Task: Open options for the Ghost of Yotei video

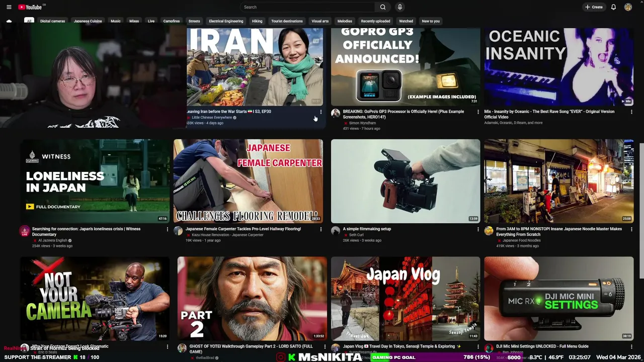Action: click(325, 346)
